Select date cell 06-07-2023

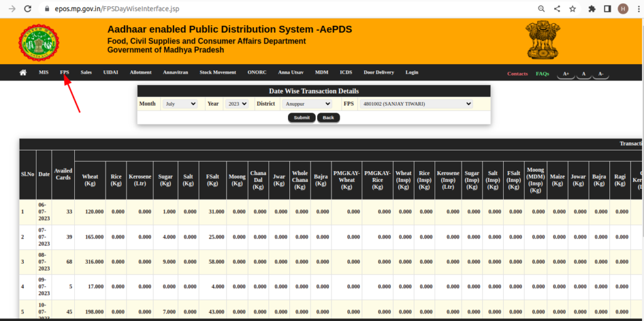click(44, 211)
